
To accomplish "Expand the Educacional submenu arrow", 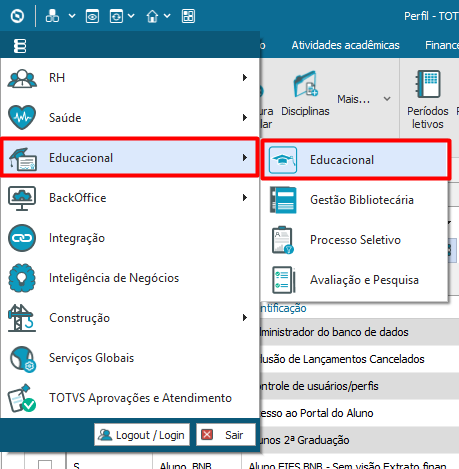I will (245, 157).
